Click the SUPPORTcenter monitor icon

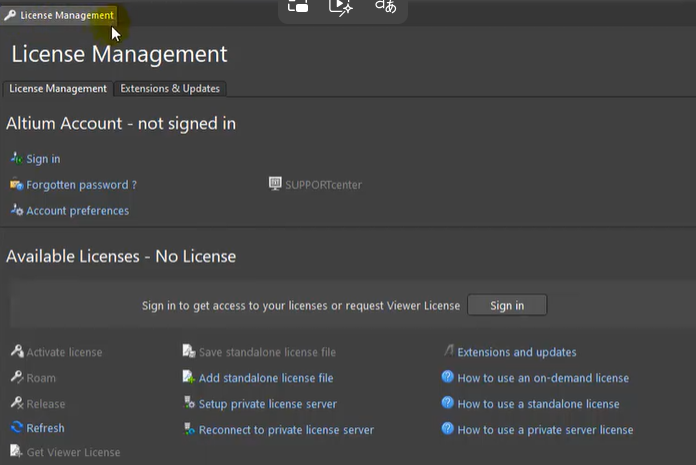coord(275,184)
